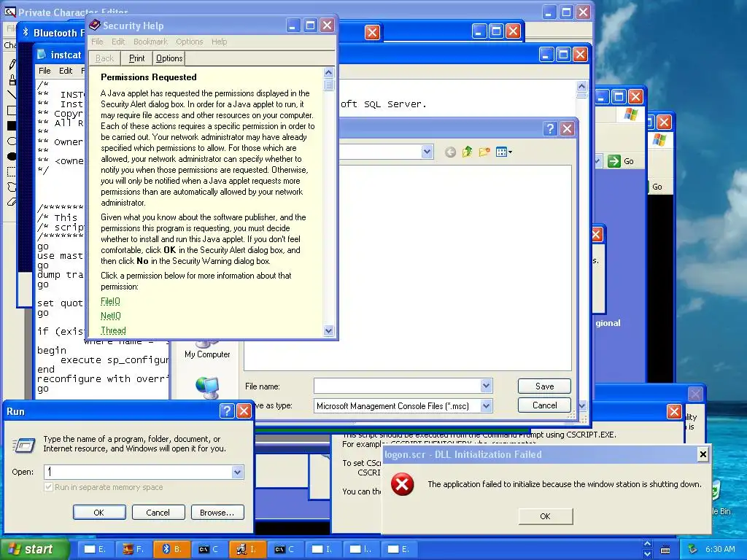Click the Back toolbar button in Security Help
This screenshot has height=560, width=747.
click(104, 58)
